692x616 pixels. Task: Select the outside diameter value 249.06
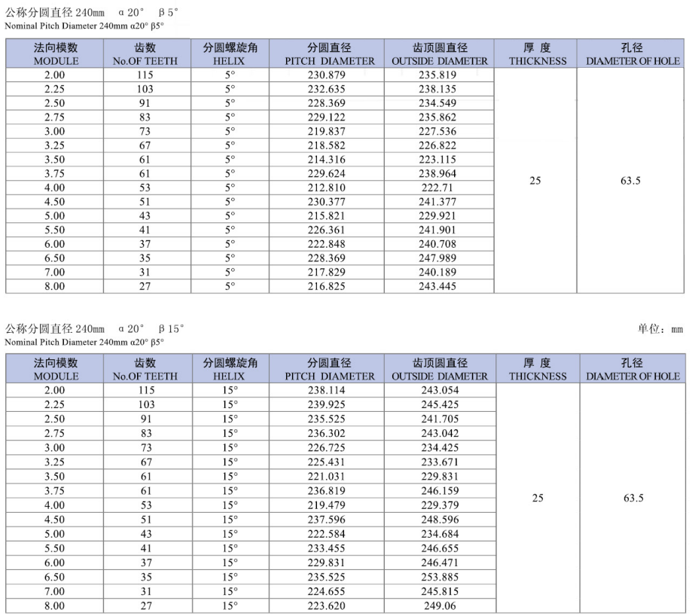pos(440,605)
